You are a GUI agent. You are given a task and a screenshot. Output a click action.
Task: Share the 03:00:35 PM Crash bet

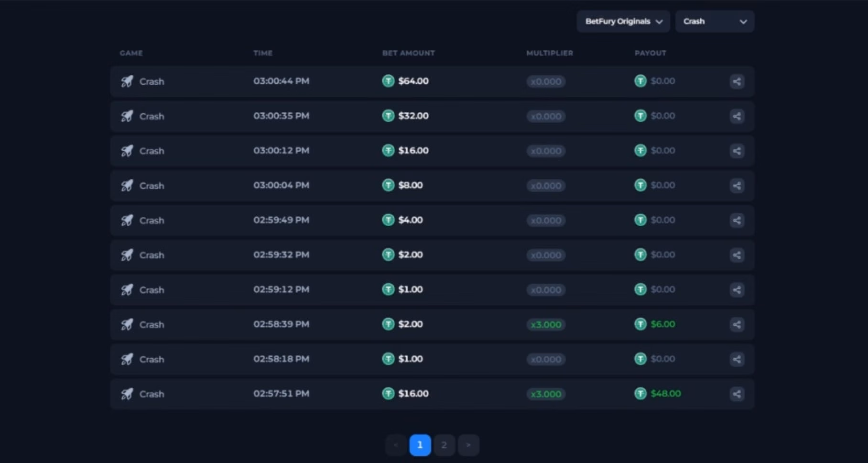tap(737, 116)
